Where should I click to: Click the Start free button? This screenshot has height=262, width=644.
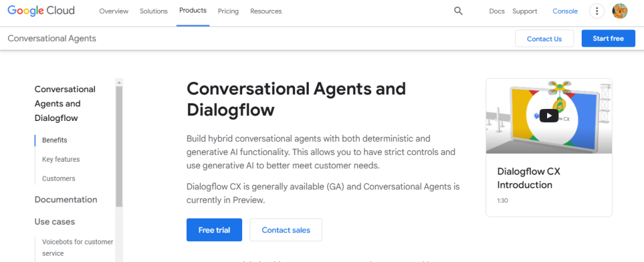[608, 38]
